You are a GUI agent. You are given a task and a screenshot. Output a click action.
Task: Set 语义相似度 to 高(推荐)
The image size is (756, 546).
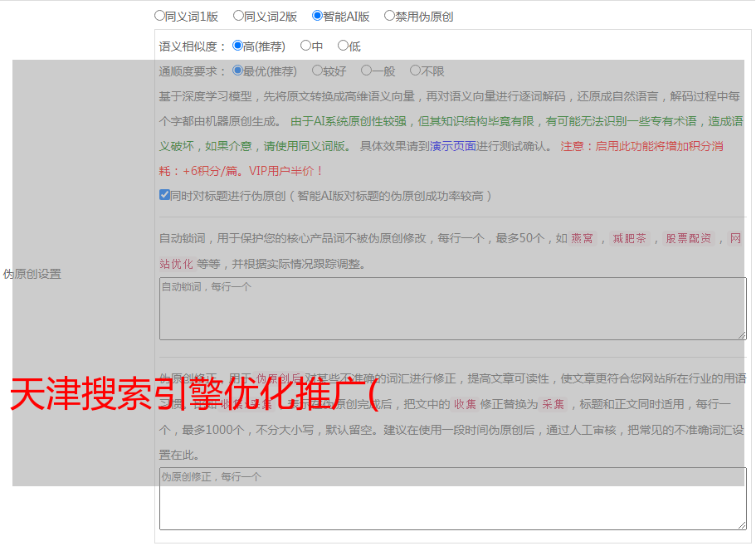(238, 46)
